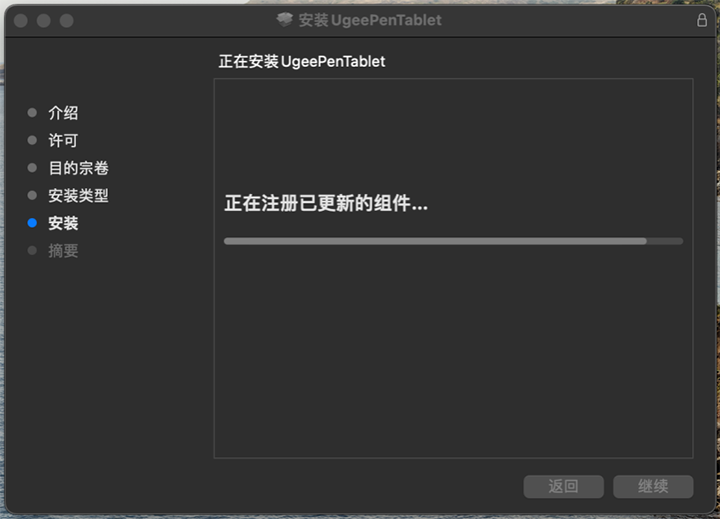Click the bullet next to 安装类型
720x519 pixels.
pos(32,195)
